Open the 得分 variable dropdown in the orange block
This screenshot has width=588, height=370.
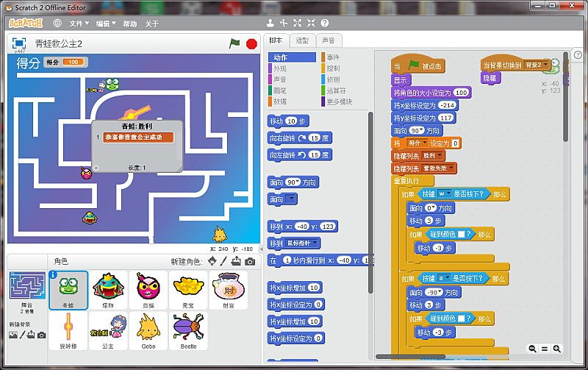419,143
